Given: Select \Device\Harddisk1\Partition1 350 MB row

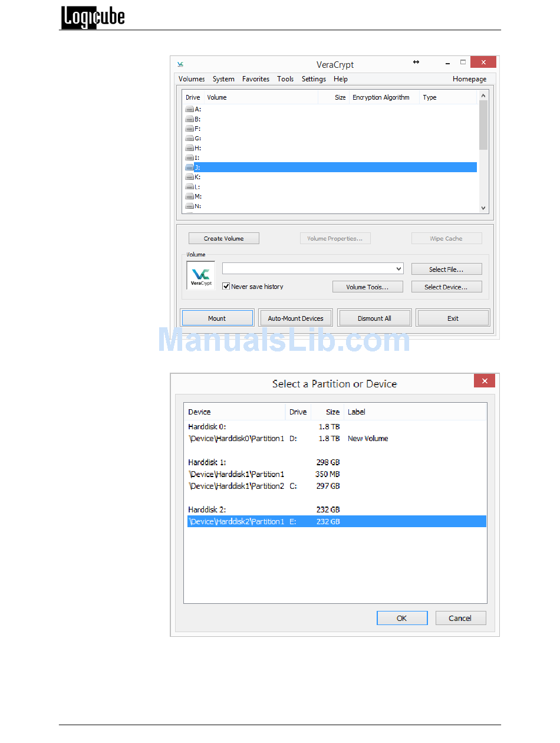Looking at the screenshot, I should pyautogui.click(x=335, y=474).
